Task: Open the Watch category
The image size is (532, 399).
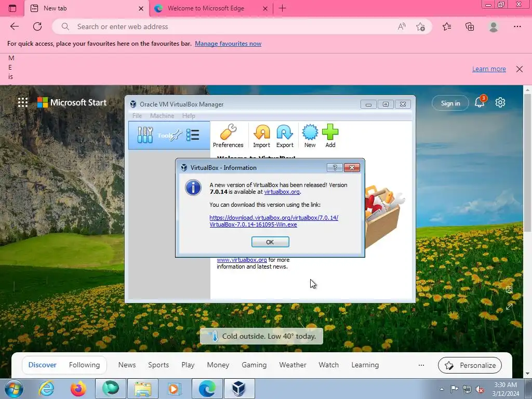Action: pos(328,365)
